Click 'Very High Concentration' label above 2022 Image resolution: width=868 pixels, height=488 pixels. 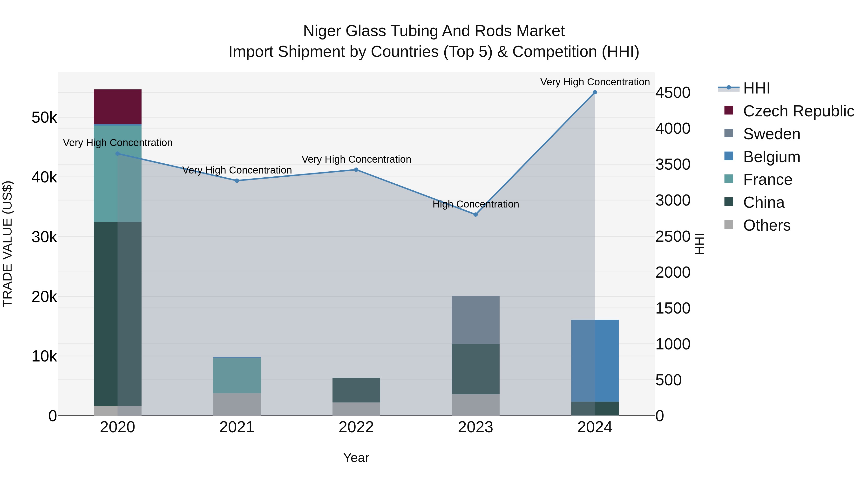[356, 159]
